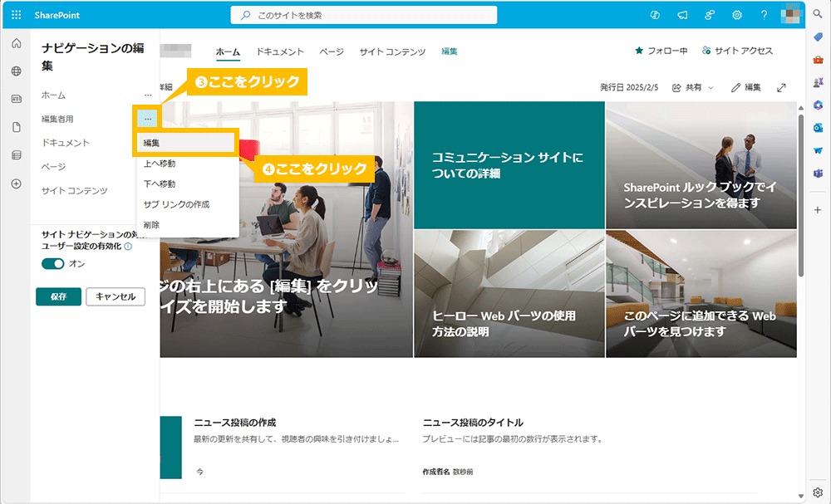The image size is (831, 504).
Task: Open blue tag shopping sidebar icon
Action: tap(818, 37)
